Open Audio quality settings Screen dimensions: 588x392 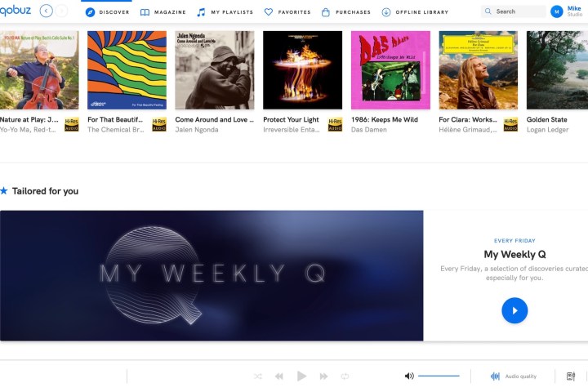tap(514, 376)
